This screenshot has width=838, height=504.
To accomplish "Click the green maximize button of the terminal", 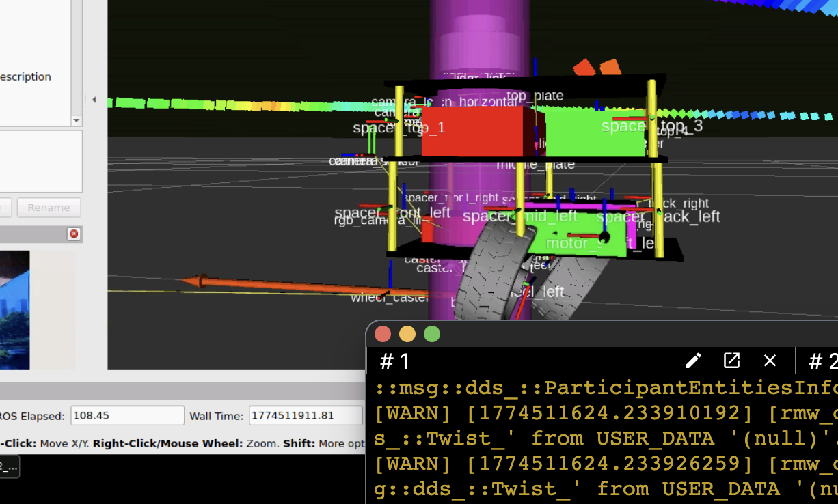I will (432, 334).
